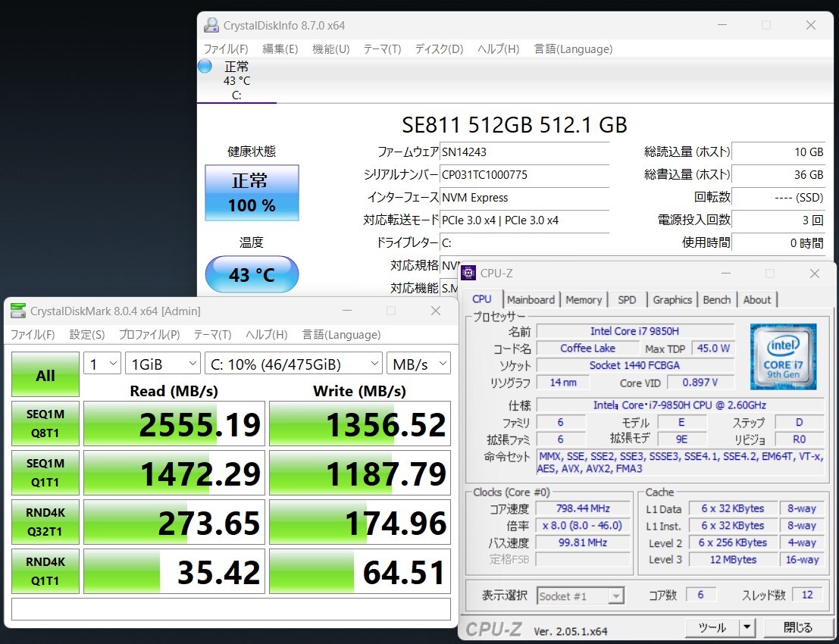Open the MB/s unit dropdown
The height and width of the screenshot is (644, 839).
(x=418, y=364)
